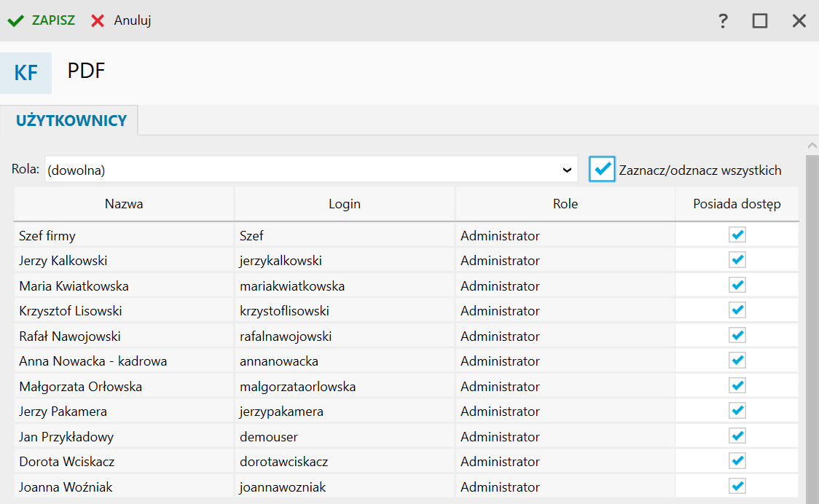Open the Rola dropdown list

(x=306, y=170)
